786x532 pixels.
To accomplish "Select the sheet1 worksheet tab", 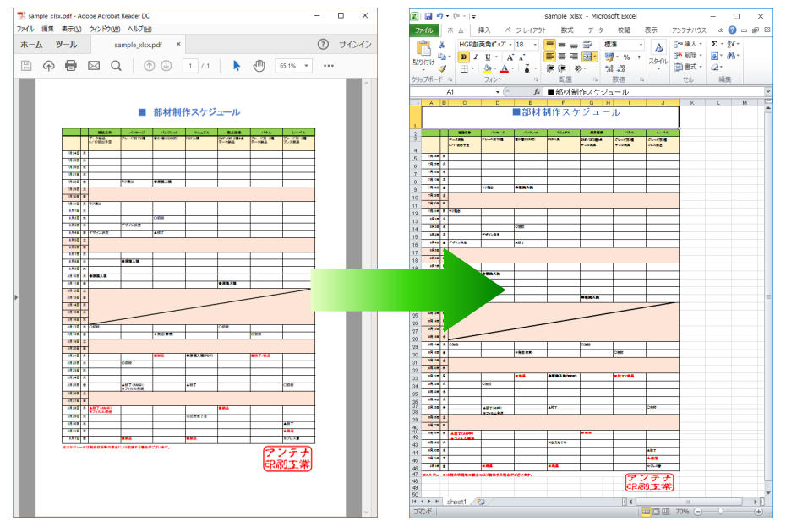I will pyautogui.click(x=456, y=502).
